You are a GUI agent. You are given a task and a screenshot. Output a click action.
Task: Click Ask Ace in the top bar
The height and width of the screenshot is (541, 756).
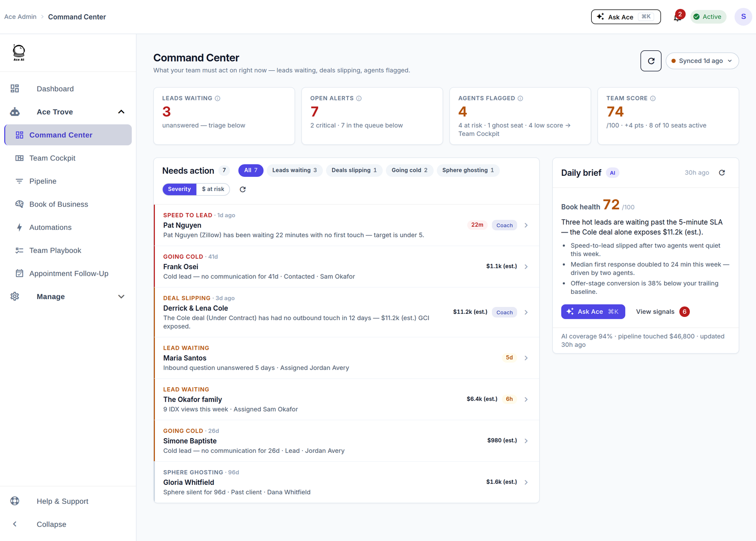point(626,17)
